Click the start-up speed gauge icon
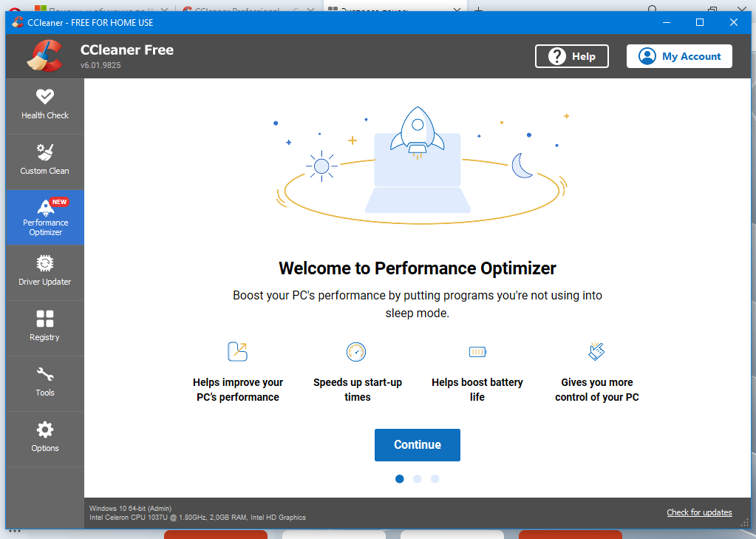This screenshot has height=539, width=756. 356,352
